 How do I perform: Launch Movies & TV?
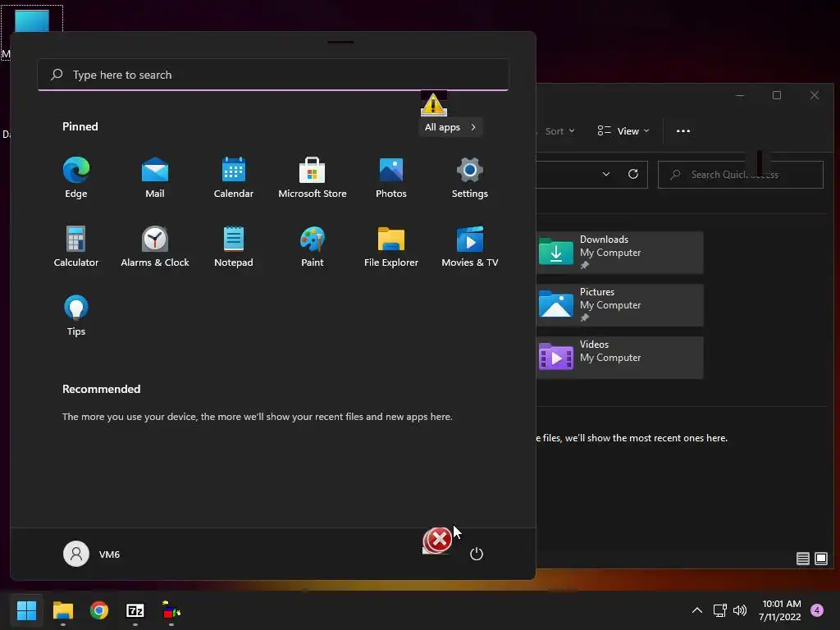coord(470,246)
